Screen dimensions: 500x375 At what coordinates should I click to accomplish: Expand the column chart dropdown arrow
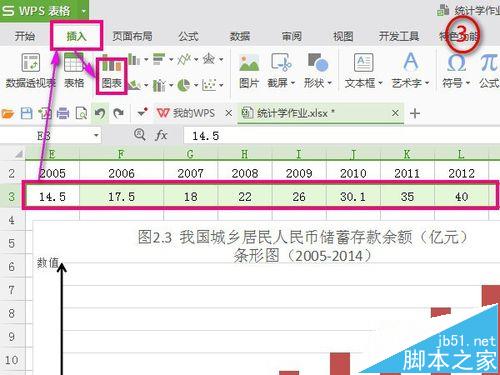(146, 60)
